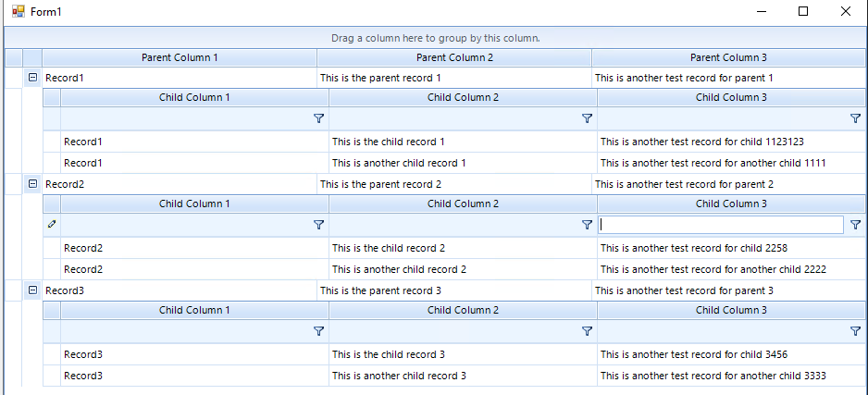The height and width of the screenshot is (395, 868).
Task: Focus the Record2 Child Column 3 filter input
Action: coord(721,225)
